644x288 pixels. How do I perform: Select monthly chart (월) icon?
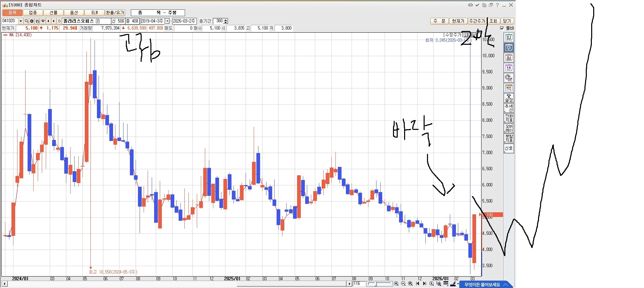pyautogui.click(x=508, y=58)
